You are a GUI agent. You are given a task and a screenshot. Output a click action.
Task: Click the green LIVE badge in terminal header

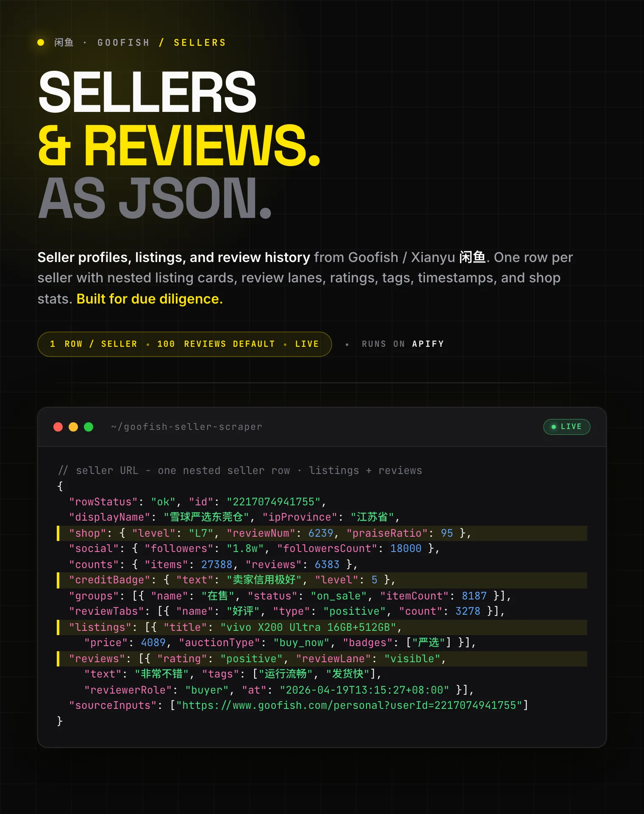(x=566, y=427)
